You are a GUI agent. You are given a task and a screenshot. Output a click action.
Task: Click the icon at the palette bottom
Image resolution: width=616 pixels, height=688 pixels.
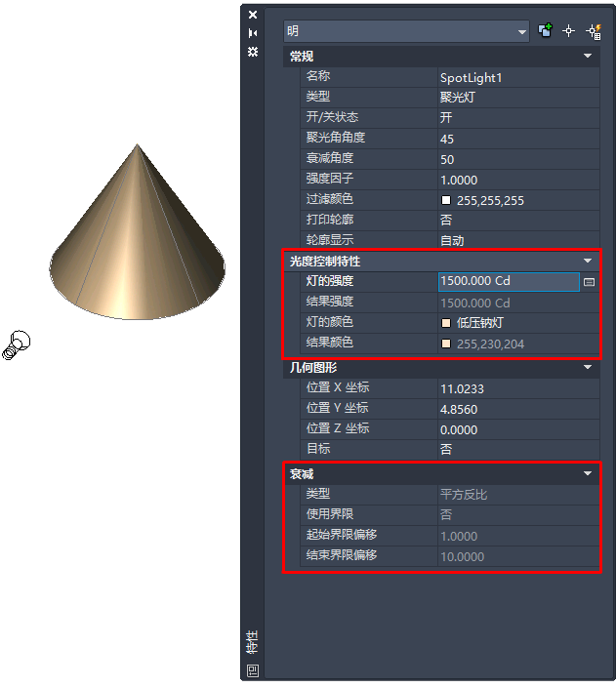[x=253, y=670]
